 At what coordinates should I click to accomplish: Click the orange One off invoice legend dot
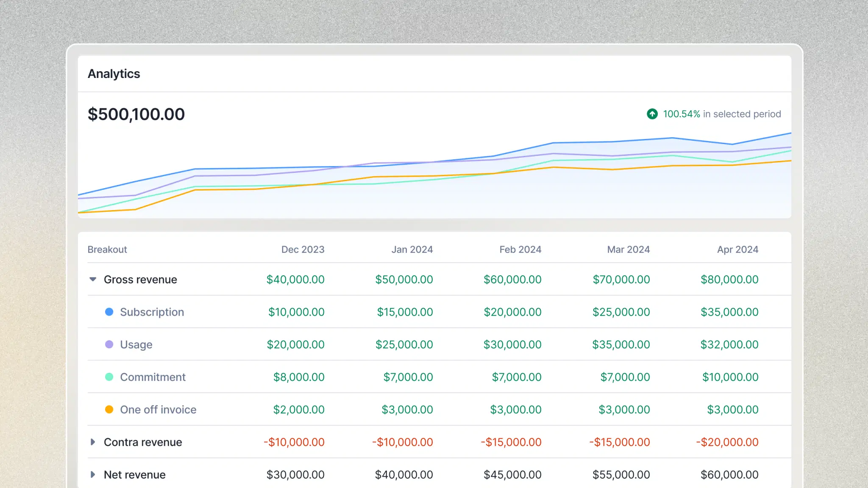coord(109,409)
